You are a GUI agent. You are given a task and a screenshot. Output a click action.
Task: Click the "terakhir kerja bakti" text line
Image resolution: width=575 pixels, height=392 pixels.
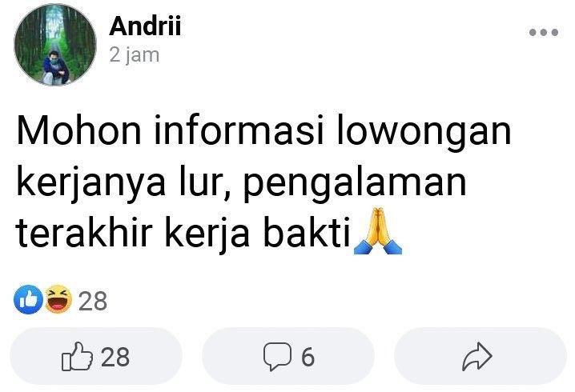[183, 231]
